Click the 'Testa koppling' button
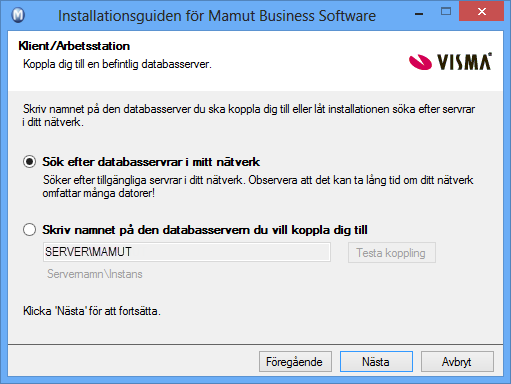The width and height of the screenshot is (511, 384). tap(392, 253)
